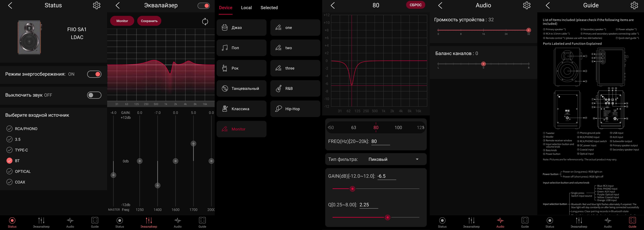Click the Баланс каналов slider handle
Viewport: 644px width, 230px height.
pos(483,64)
